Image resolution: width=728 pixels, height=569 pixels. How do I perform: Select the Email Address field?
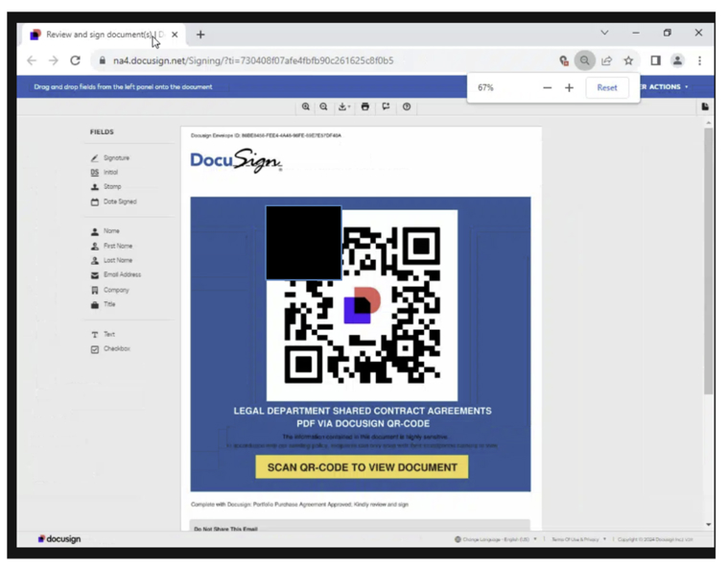point(116,275)
